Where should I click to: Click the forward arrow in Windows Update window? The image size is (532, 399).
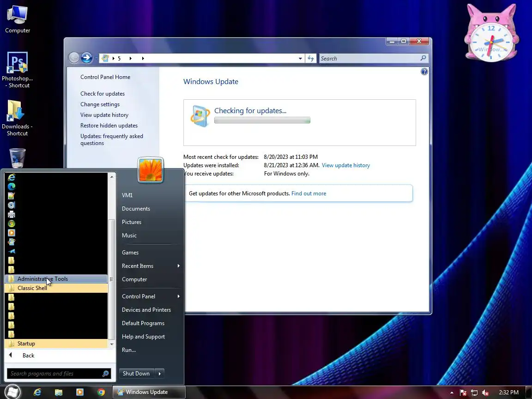coord(86,58)
